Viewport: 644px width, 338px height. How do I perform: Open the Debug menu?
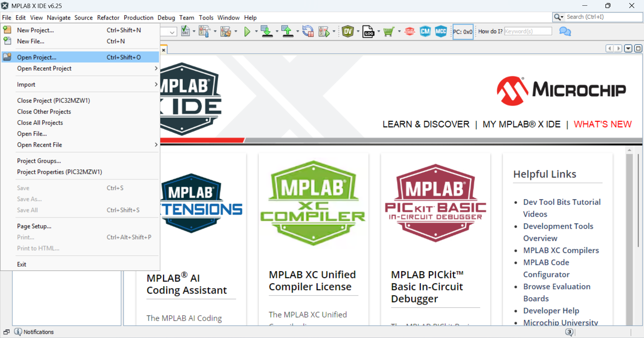point(166,17)
